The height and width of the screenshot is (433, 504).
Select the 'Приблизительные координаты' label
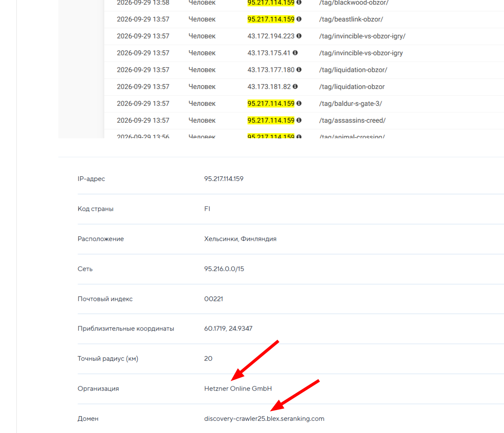pyautogui.click(x=126, y=329)
